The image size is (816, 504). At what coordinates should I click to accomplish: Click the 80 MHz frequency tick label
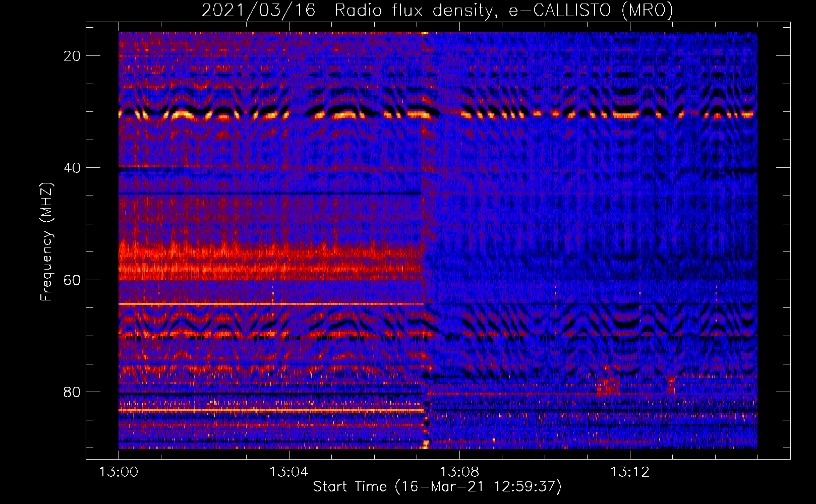[72, 392]
